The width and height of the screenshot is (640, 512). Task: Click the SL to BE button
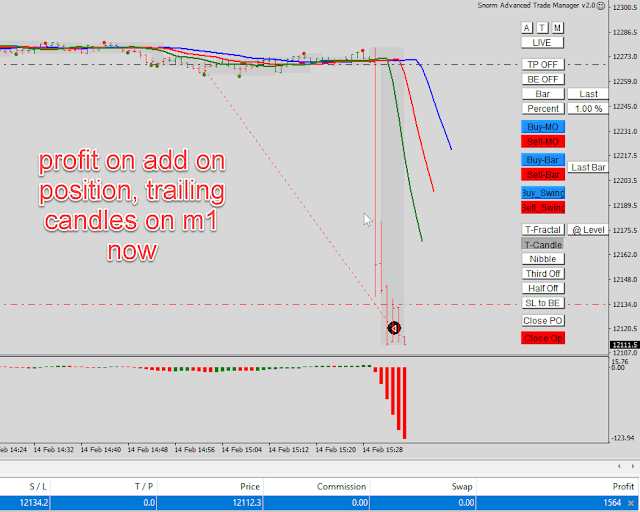[543, 303]
